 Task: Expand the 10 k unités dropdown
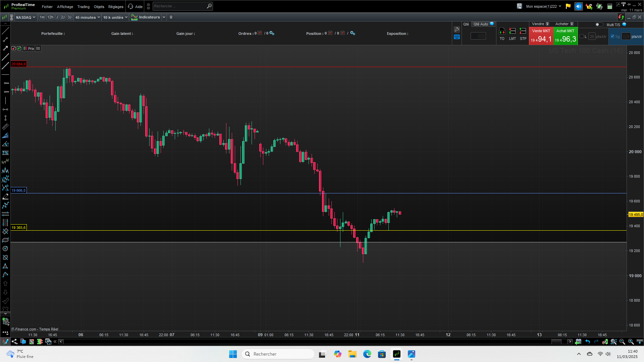[115, 17]
